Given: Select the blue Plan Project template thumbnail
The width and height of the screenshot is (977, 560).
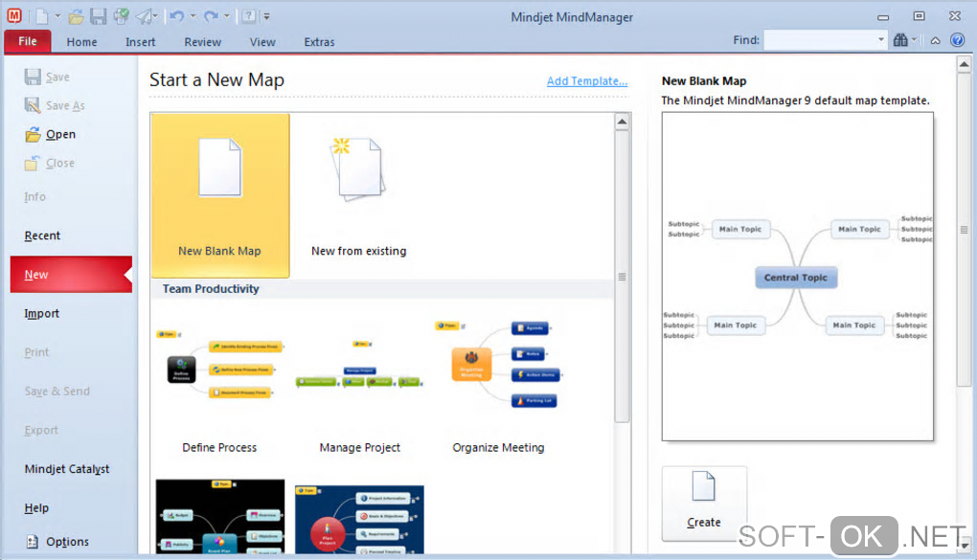Looking at the screenshot, I should tap(359, 520).
